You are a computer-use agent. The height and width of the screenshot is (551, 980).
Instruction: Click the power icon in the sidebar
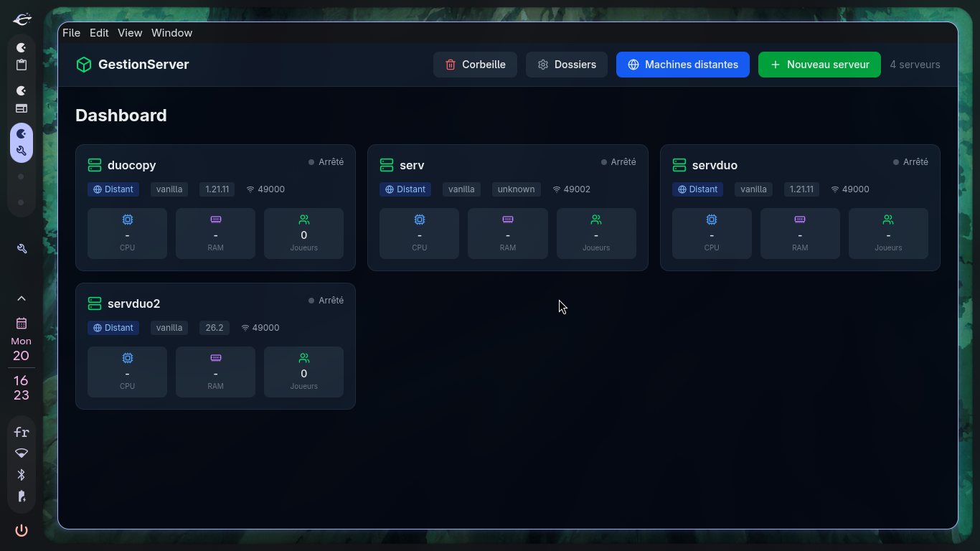(x=22, y=530)
